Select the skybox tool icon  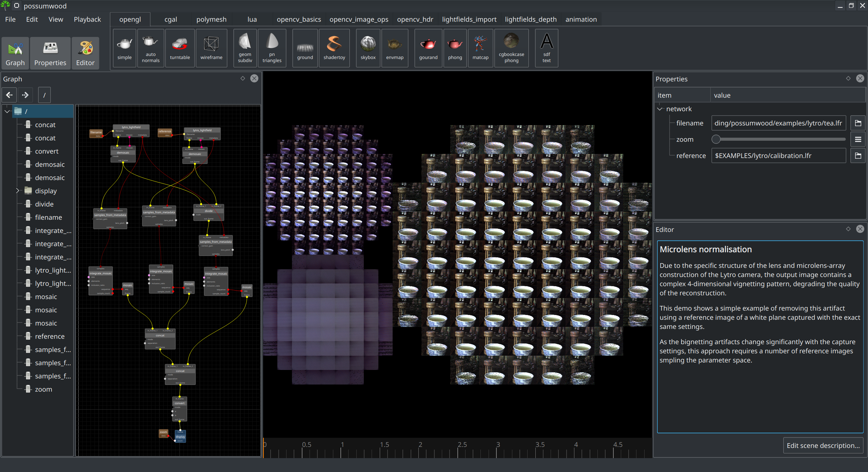[368, 48]
